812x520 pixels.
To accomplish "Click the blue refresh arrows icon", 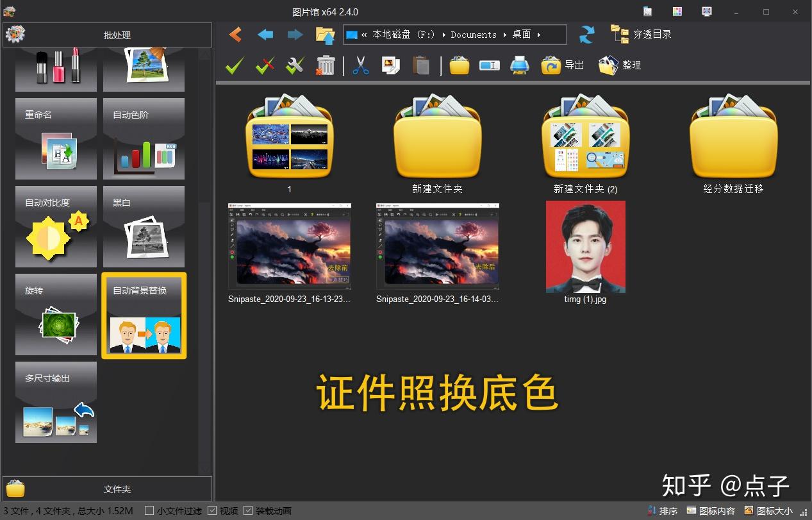I will click(x=586, y=35).
